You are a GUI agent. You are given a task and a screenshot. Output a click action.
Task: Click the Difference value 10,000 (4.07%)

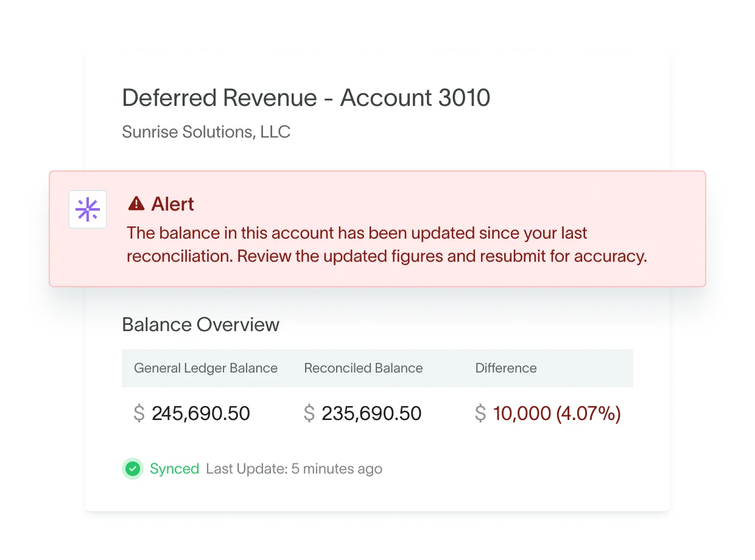(555, 413)
